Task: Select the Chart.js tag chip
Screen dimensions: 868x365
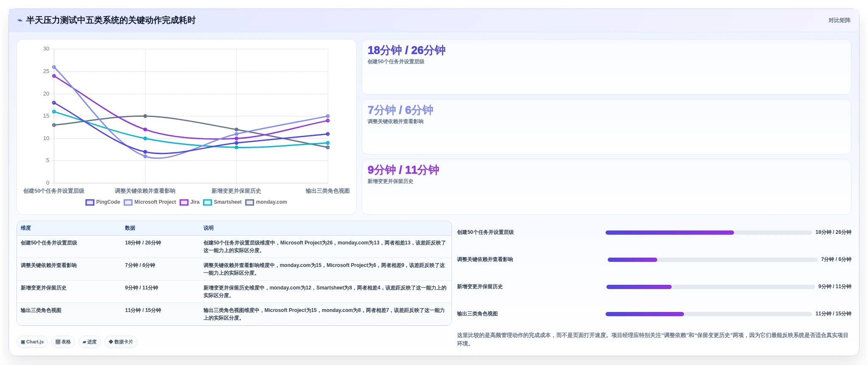Action: 32,342
